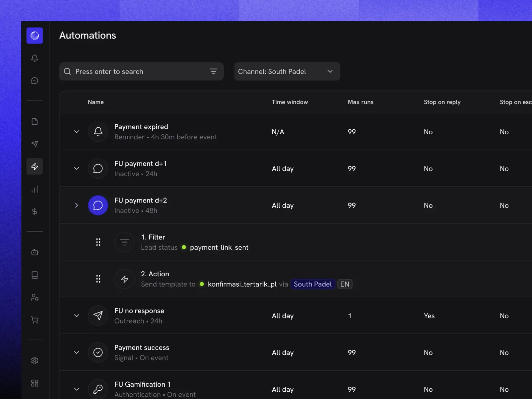Click filter icon of 1. Filter step
Viewport: 532px width, 399px height.
tap(125, 242)
